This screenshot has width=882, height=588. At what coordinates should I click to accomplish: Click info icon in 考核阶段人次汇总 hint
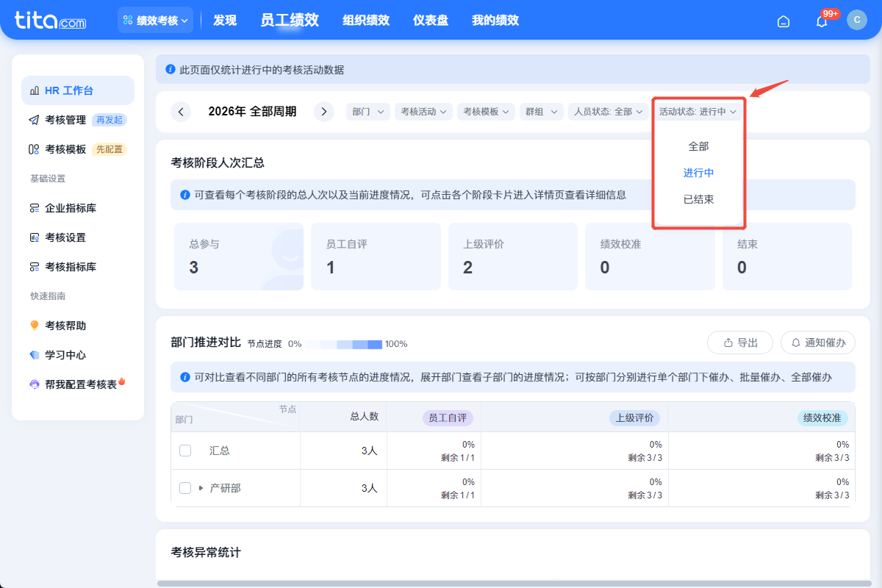click(x=185, y=195)
